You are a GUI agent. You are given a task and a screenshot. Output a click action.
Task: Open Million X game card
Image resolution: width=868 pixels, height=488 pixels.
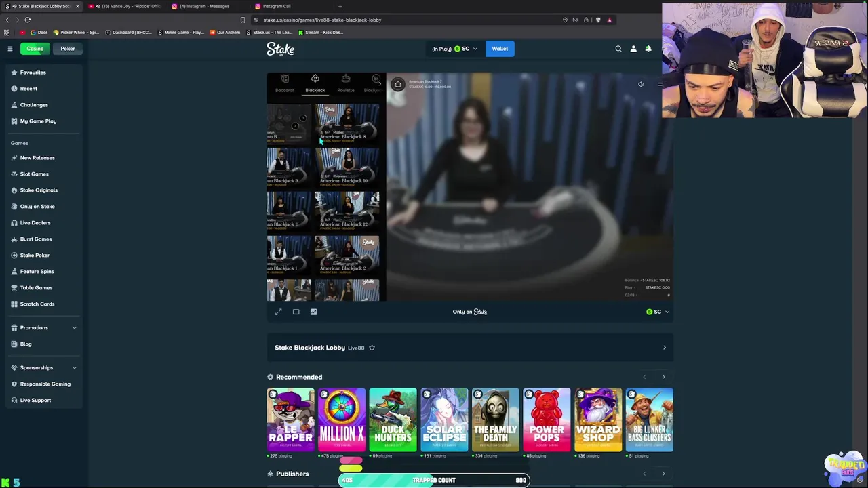coord(342,420)
